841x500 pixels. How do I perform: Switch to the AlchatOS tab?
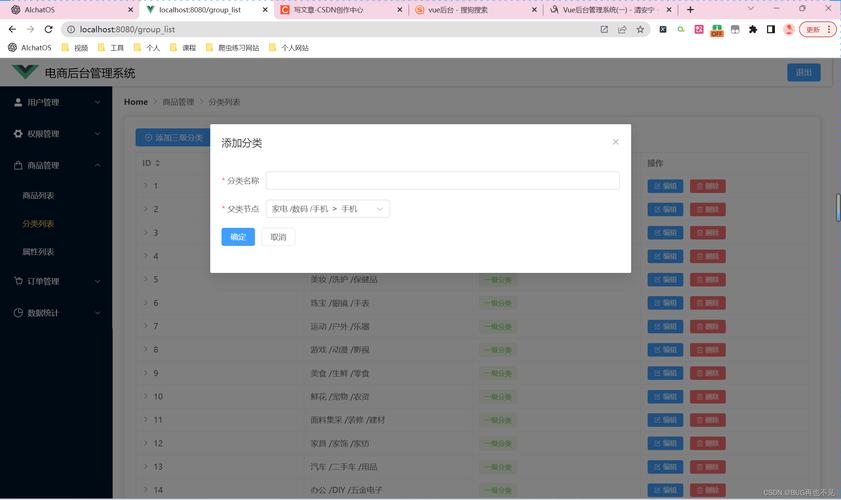click(x=69, y=10)
